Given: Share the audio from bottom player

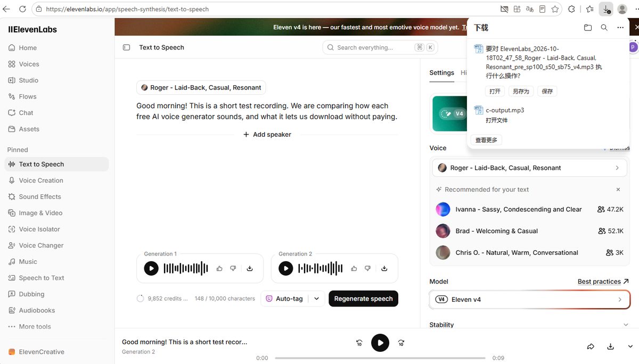Looking at the screenshot, I should [x=591, y=346].
